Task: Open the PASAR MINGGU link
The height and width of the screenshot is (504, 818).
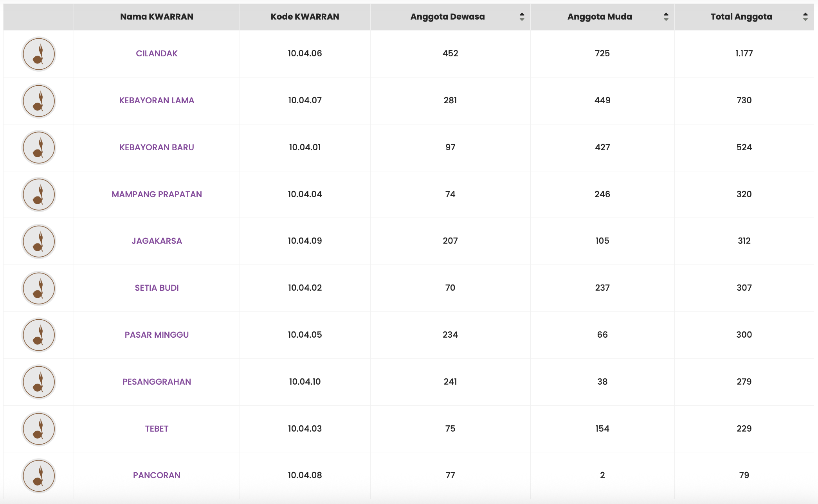Action: coord(157,335)
